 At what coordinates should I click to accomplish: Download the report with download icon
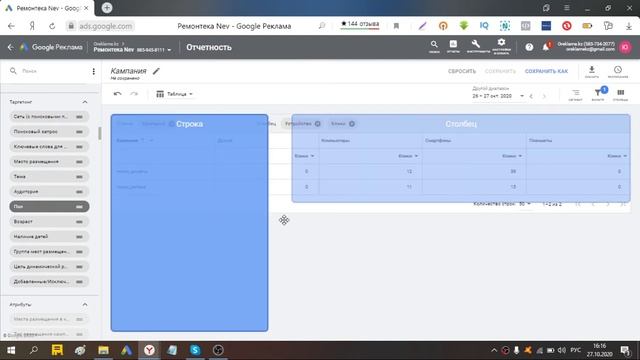click(x=592, y=71)
